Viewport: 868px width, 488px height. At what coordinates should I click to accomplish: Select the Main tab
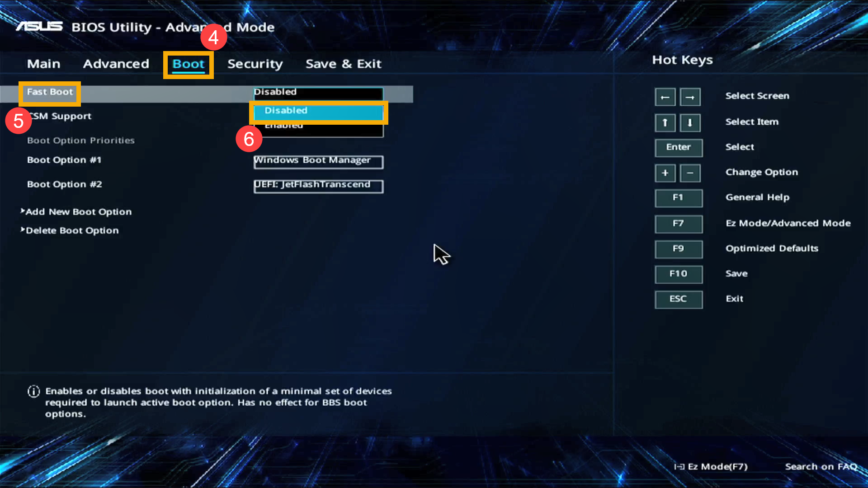43,63
